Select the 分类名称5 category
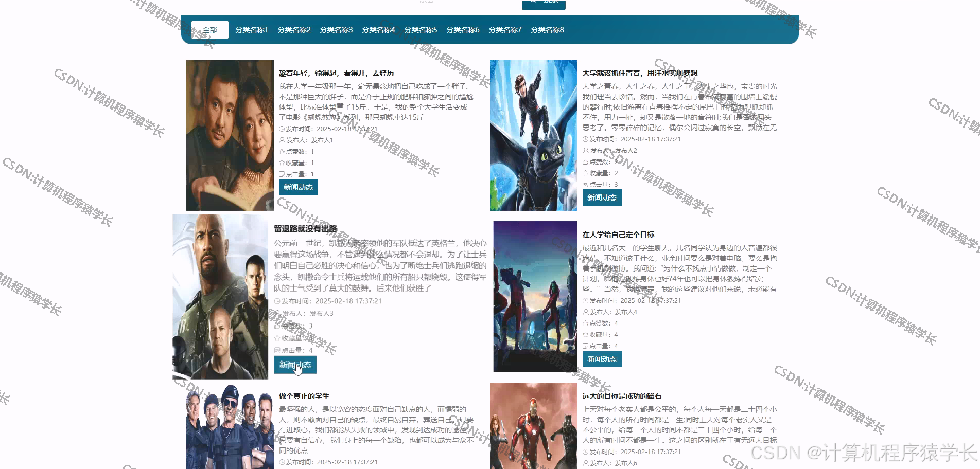Screen dimensions: 980x469 421,30
